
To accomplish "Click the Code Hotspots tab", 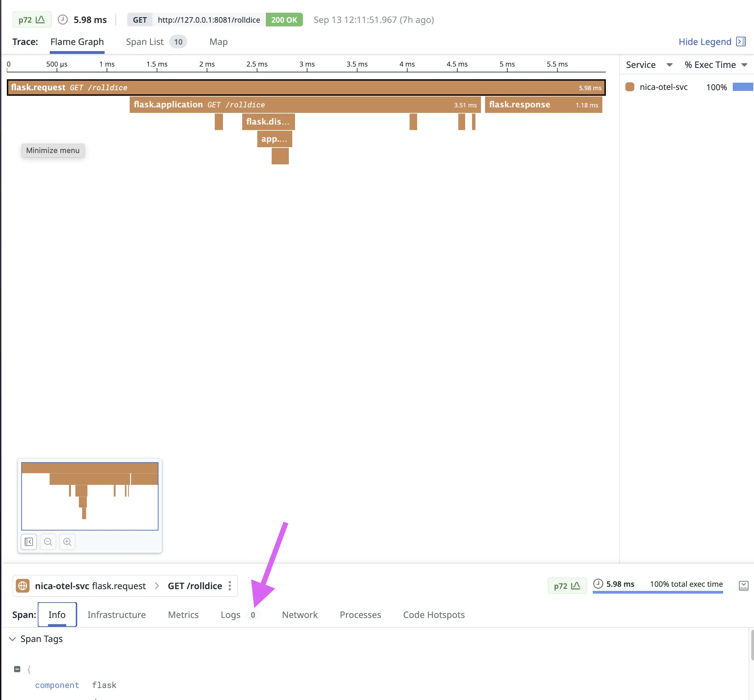I will [434, 615].
